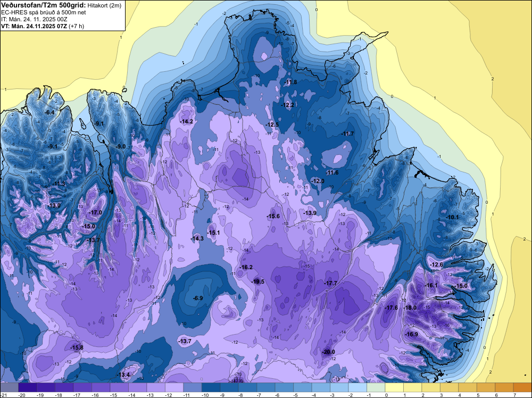Click the 'EC-HRES spá brúuð á 500m net' line
This screenshot has height=398, width=532.
coord(44,13)
